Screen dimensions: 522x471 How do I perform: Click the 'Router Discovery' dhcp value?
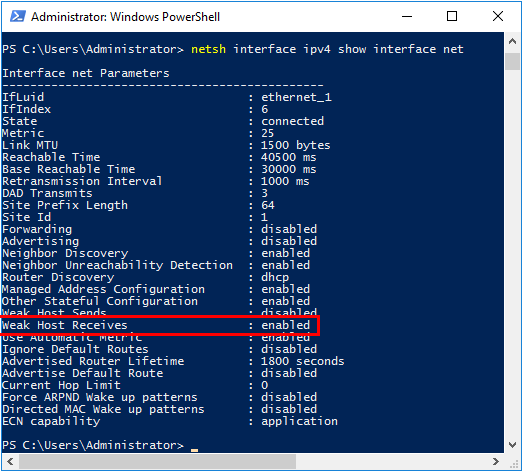click(275, 277)
